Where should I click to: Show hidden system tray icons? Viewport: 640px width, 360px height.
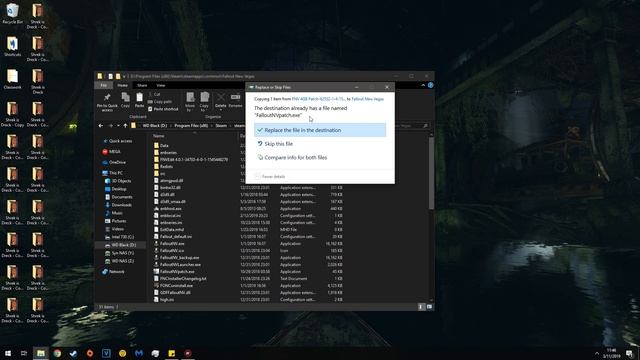point(597,353)
